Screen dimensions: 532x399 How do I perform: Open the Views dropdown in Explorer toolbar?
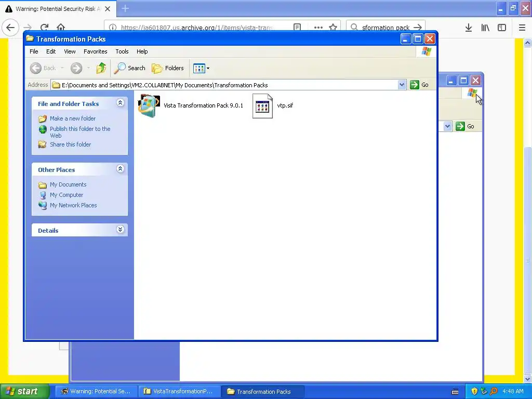(201, 68)
